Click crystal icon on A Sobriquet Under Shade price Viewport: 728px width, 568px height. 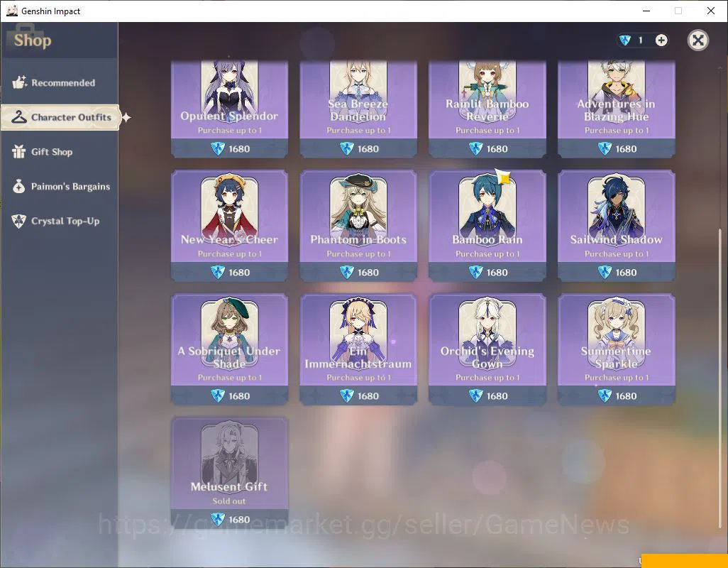pos(218,395)
